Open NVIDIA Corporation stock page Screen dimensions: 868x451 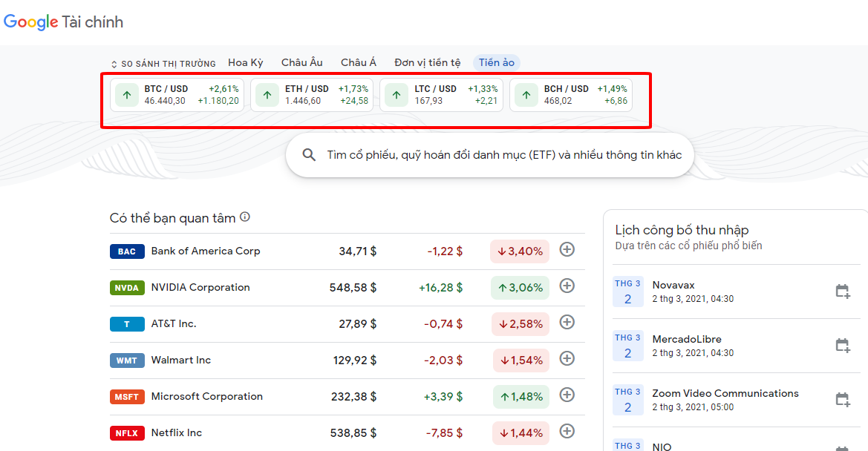click(200, 287)
